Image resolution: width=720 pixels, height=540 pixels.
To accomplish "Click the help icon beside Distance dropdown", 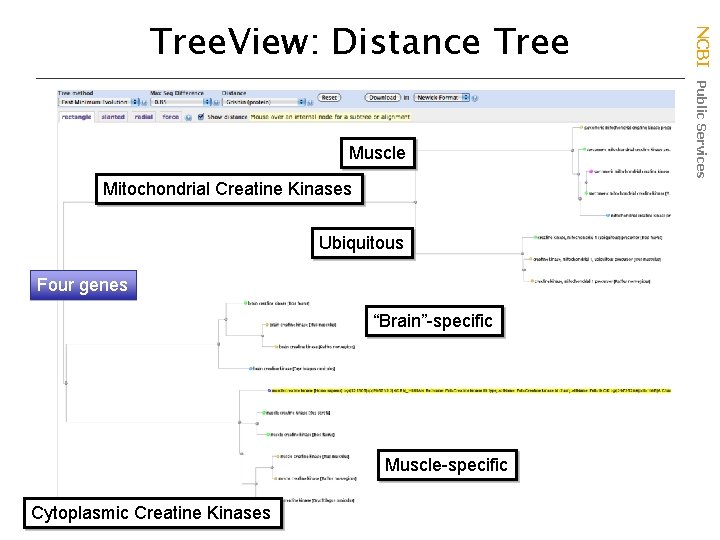I will pyautogui.click(x=310, y=102).
